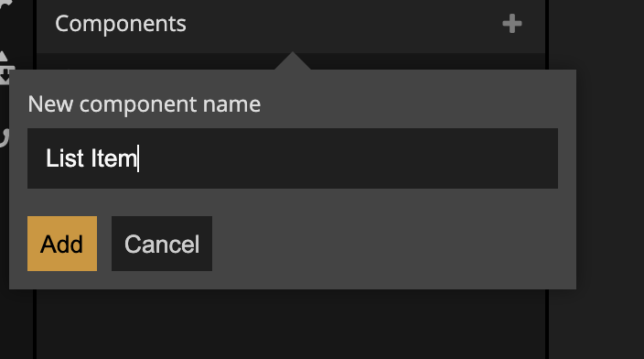Confirm the "List Item" component with Add

pos(62,244)
